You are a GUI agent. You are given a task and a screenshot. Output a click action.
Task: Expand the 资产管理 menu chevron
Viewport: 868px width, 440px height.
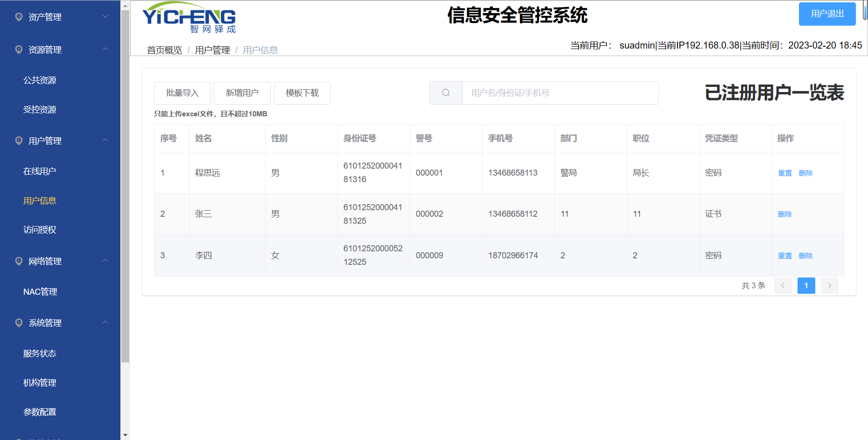[x=105, y=17]
